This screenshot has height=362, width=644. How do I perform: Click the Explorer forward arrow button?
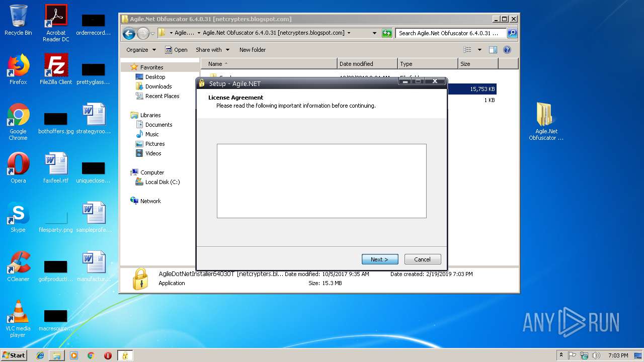click(143, 33)
